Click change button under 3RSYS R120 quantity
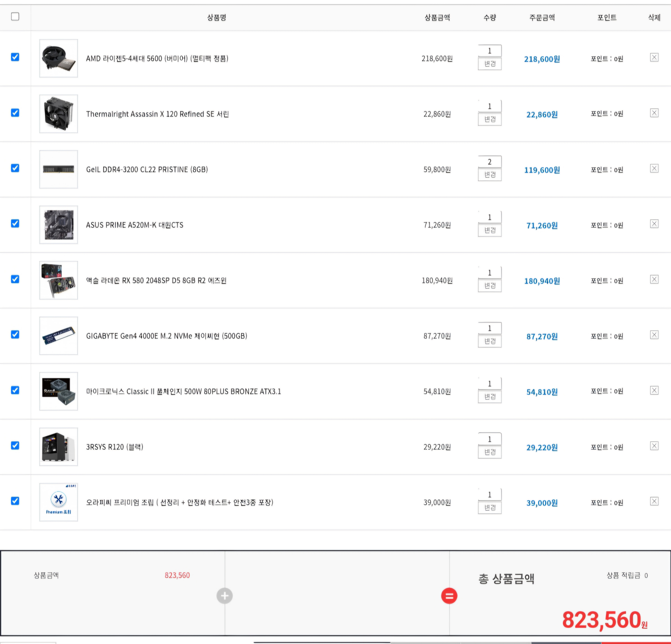671x644 pixels. click(x=490, y=452)
